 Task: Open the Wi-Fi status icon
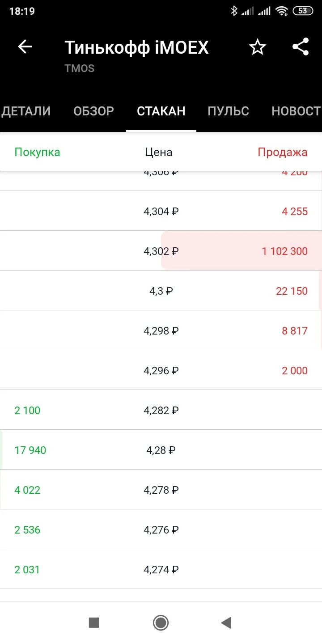[281, 11]
